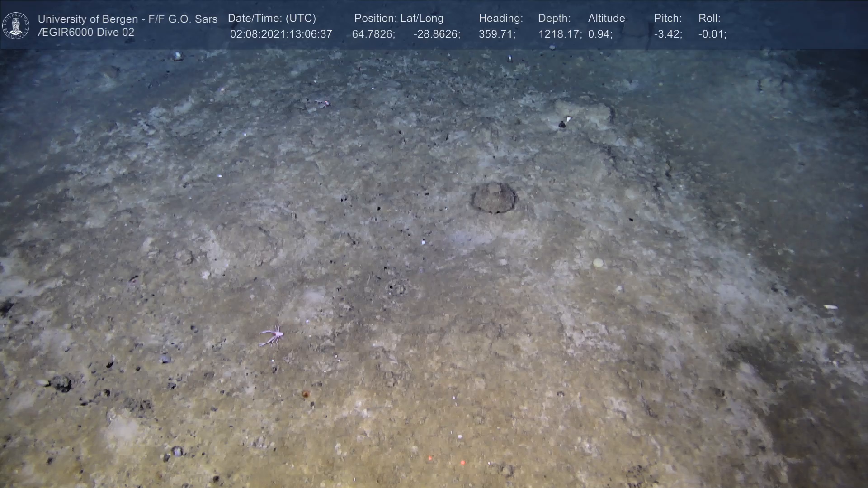Select the ÆGIR6000 Dive 02 label
This screenshot has width=868, height=488.
(86, 33)
